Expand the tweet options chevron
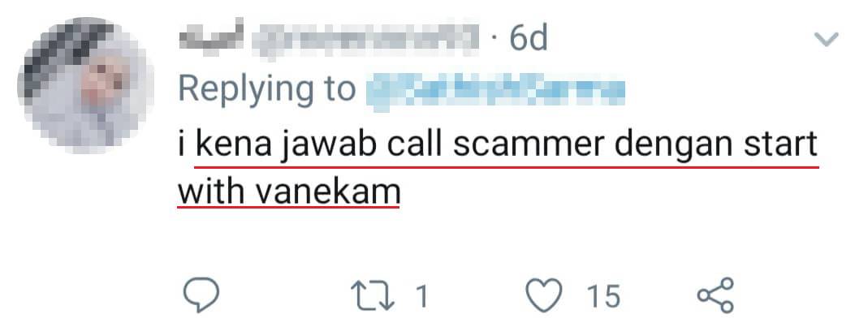 click(x=826, y=39)
